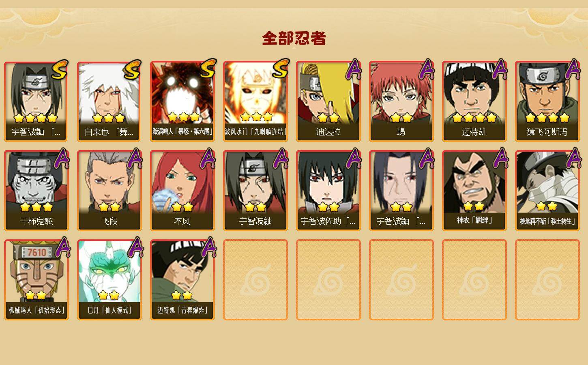Click the A rank badge on 迪达拉

pos(353,69)
